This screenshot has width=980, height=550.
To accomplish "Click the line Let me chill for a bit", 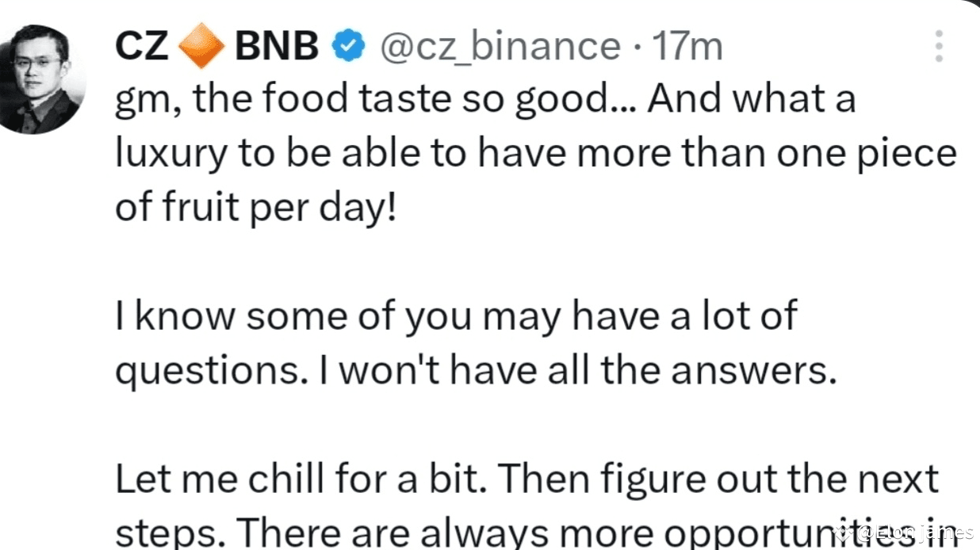I will (526, 476).
